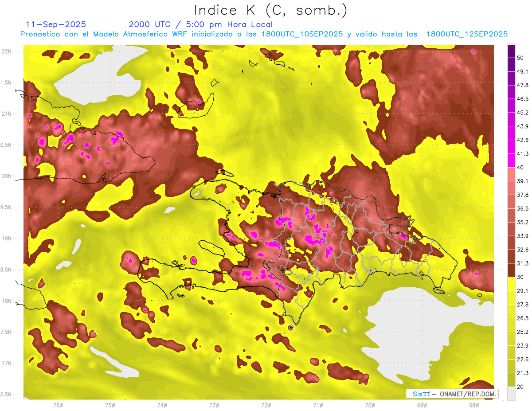
Task: Pick the dark brown swatch between 30 and 31.3
Action: point(511,270)
